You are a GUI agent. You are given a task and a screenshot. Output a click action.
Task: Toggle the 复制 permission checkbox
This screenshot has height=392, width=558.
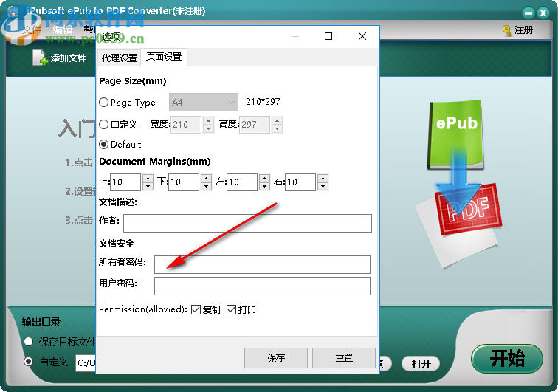pyautogui.click(x=196, y=310)
